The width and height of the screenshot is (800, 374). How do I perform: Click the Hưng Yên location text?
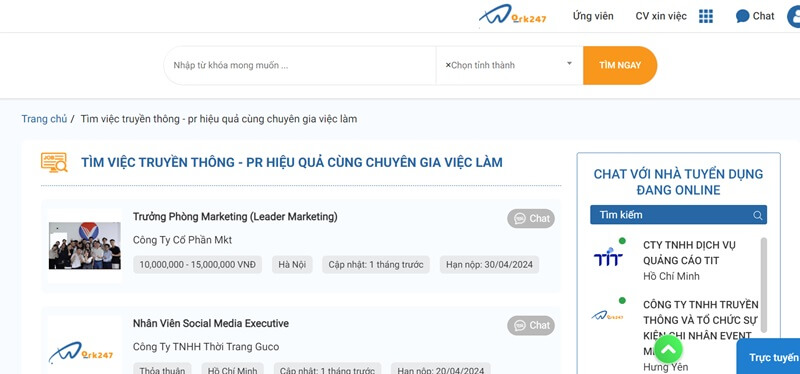(665, 367)
